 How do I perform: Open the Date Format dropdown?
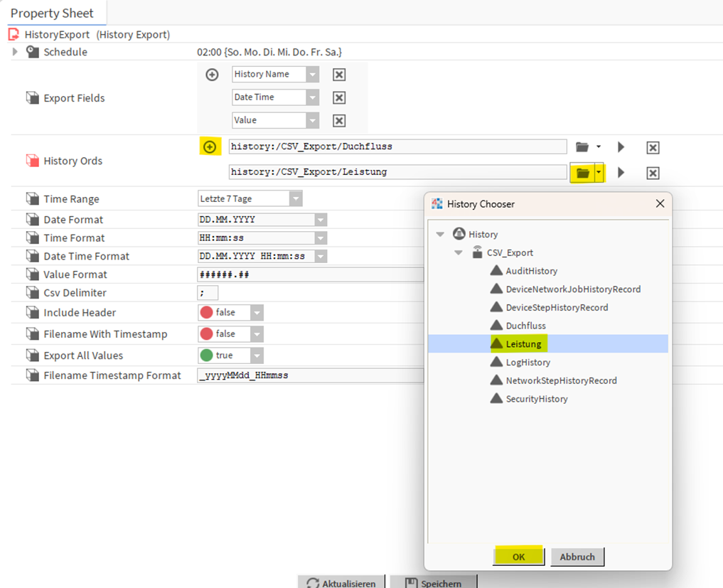tap(321, 220)
